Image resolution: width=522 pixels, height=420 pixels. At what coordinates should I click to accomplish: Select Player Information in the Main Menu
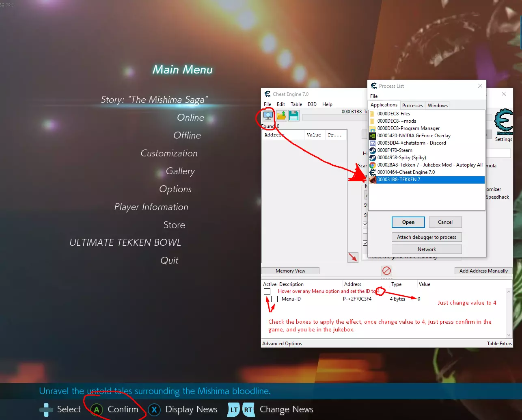151,207
